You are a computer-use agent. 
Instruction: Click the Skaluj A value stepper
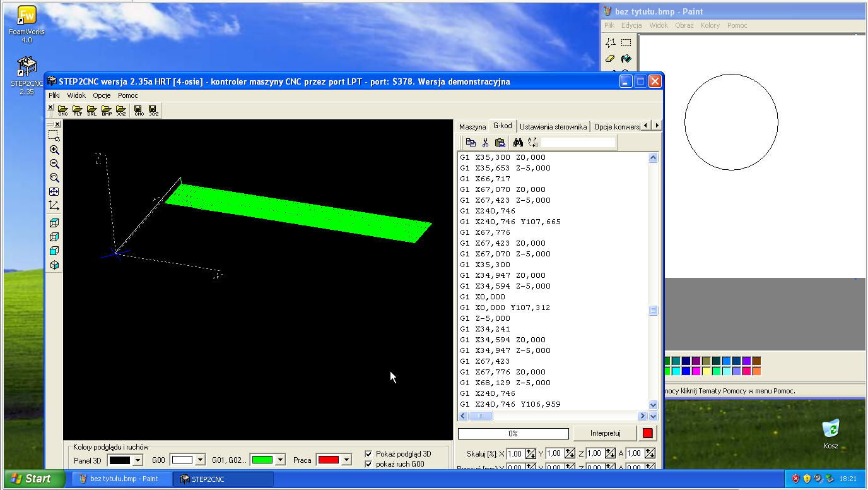tap(650, 453)
